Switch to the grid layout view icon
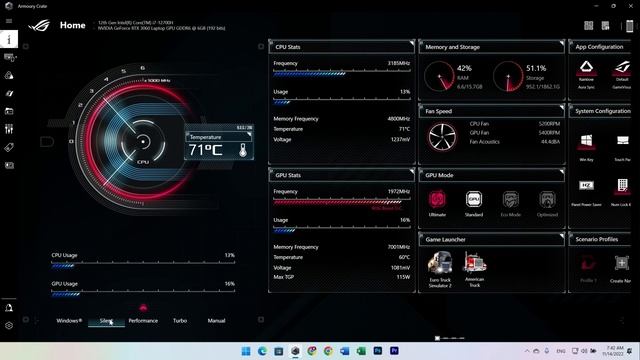Image resolution: width=640 pixels, height=360 pixels. pos(588,26)
